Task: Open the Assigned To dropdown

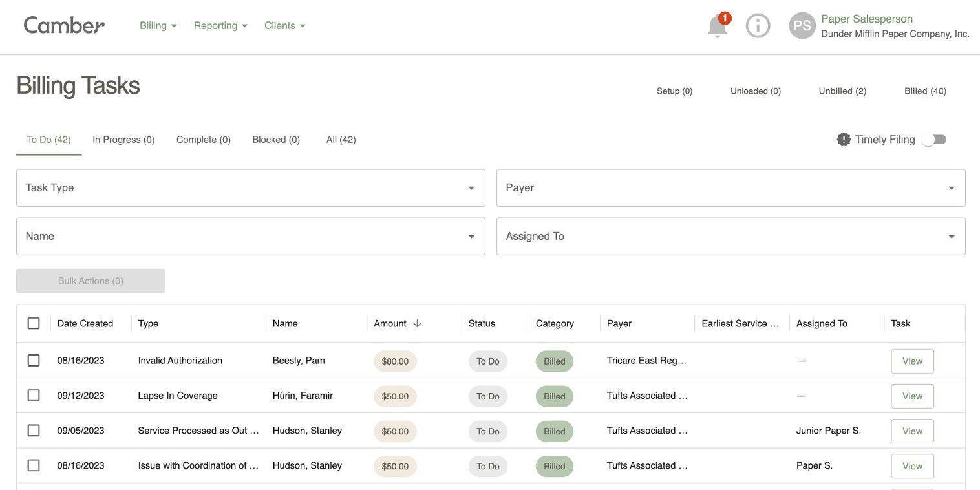Action: click(730, 236)
